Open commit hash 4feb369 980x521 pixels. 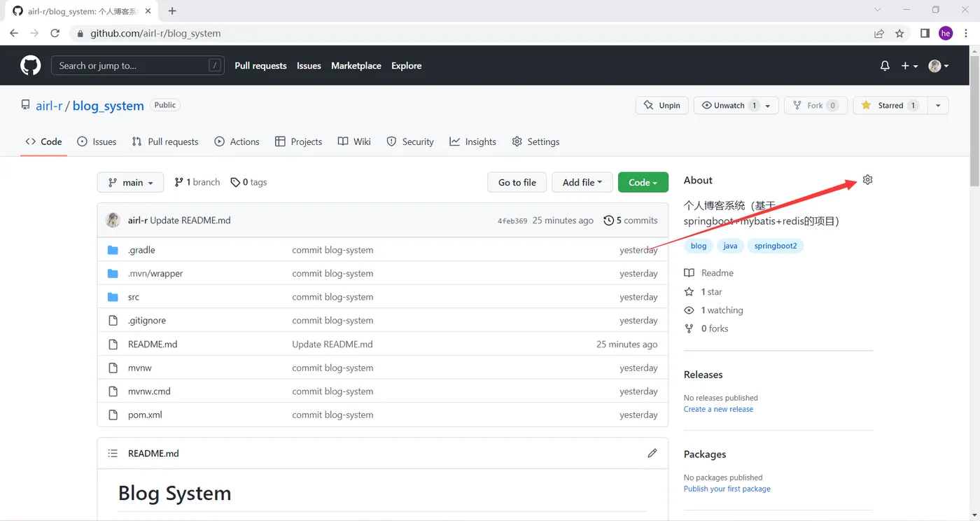(x=512, y=221)
